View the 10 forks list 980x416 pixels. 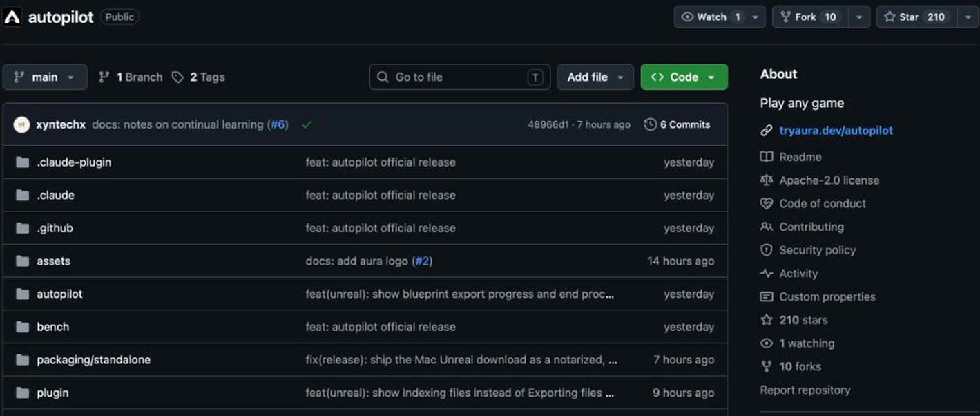point(800,367)
